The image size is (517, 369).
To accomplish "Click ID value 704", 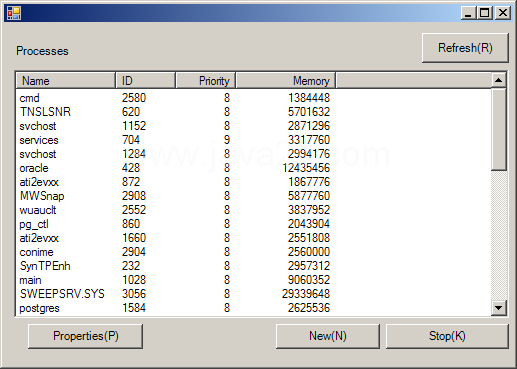I will point(131,140).
